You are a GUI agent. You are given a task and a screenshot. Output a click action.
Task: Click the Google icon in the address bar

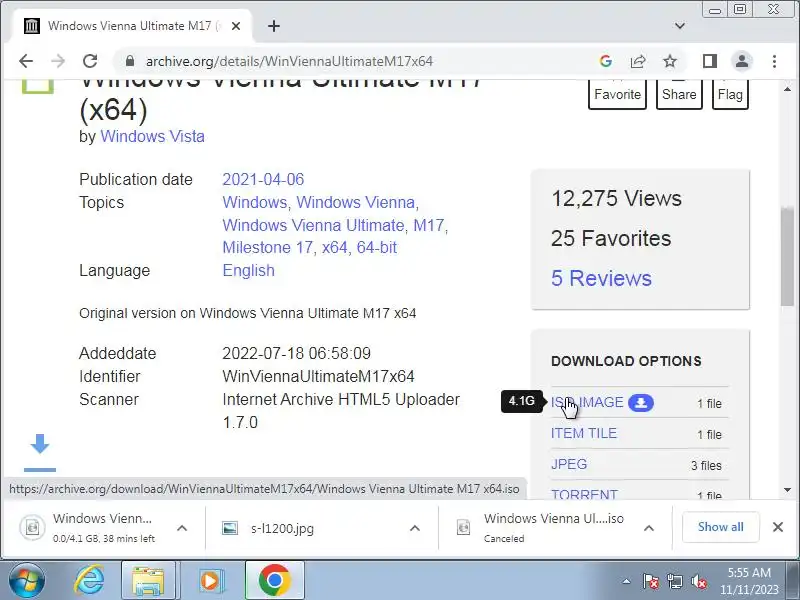pos(606,61)
